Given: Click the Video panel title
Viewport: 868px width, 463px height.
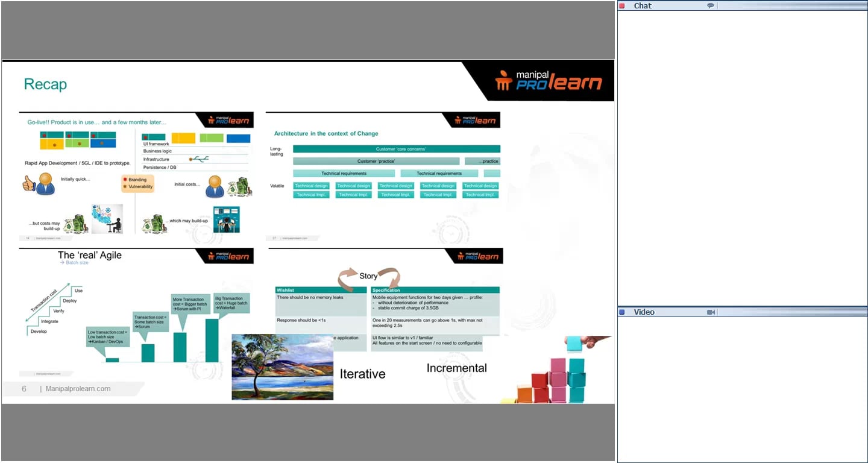Looking at the screenshot, I should tap(644, 312).
